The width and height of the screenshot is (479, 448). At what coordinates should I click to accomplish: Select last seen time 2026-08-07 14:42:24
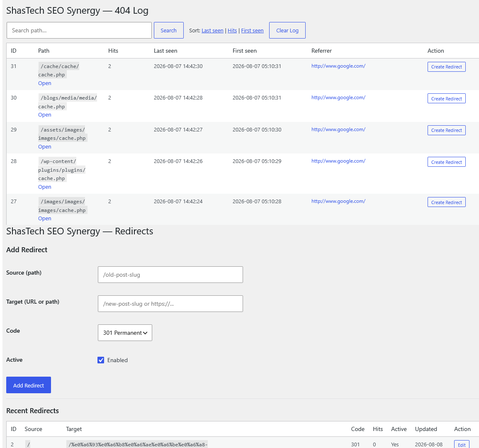pos(178,201)
